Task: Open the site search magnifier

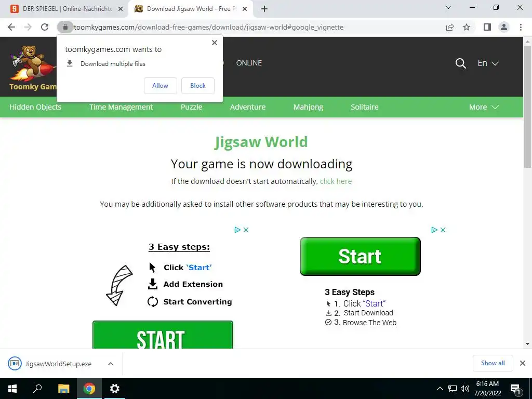Action: click(x=460, y=63)
